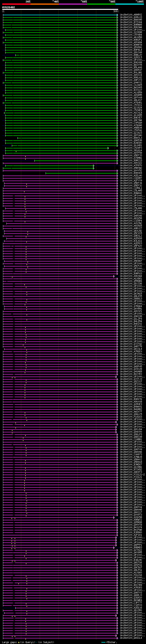
Task: Pick the UniRef100_A7P970 hit
Action: (x=131, y=165)
